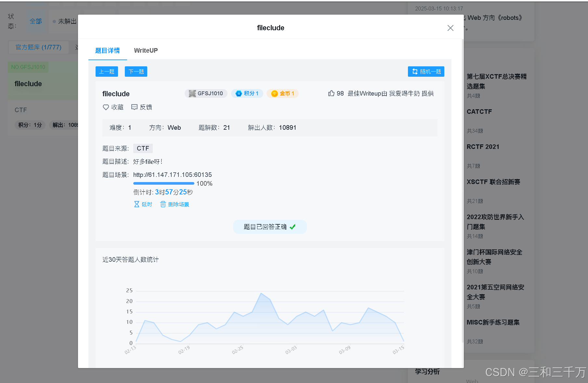Click the 删除场景 trash icon
The width and height of the screenshot is (588, 383).
pyautogui.click(x=163, y=204)
